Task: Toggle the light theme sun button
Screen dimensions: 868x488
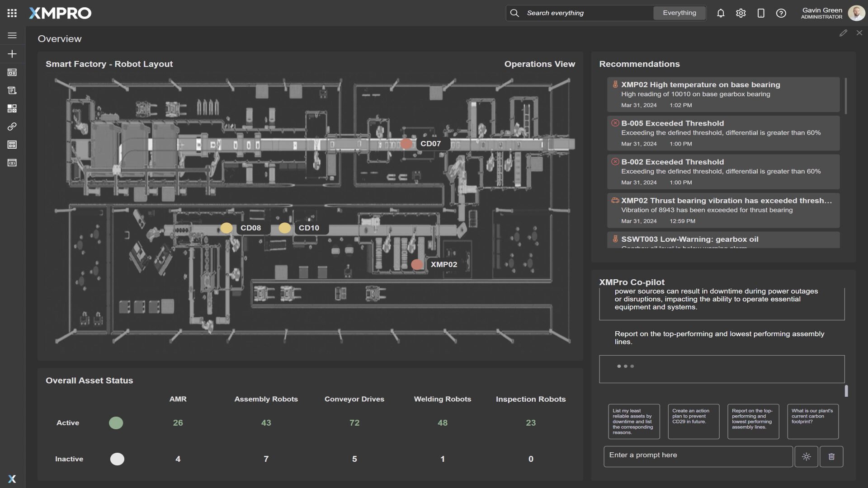Action: [x=806, y=456]
